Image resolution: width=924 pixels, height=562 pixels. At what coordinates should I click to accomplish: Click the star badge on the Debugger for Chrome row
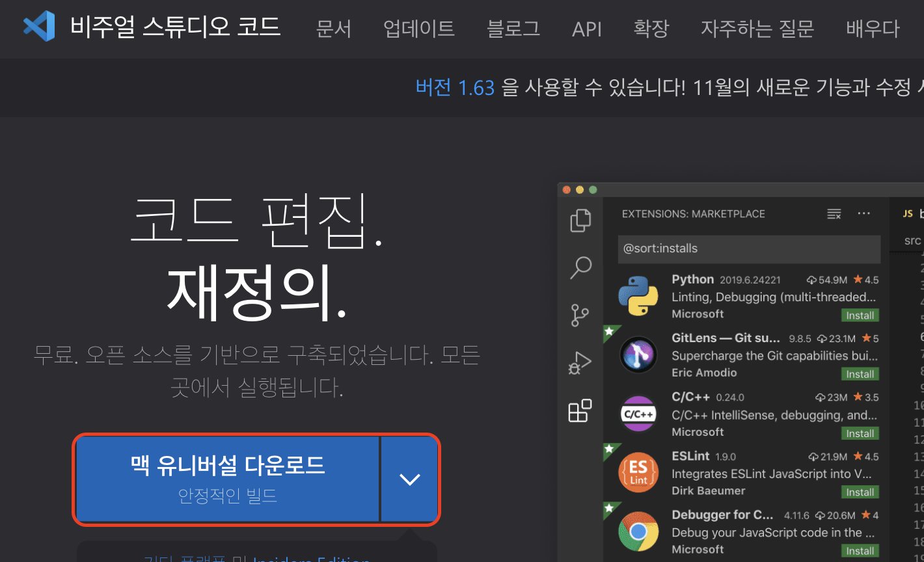pos(610,508)
